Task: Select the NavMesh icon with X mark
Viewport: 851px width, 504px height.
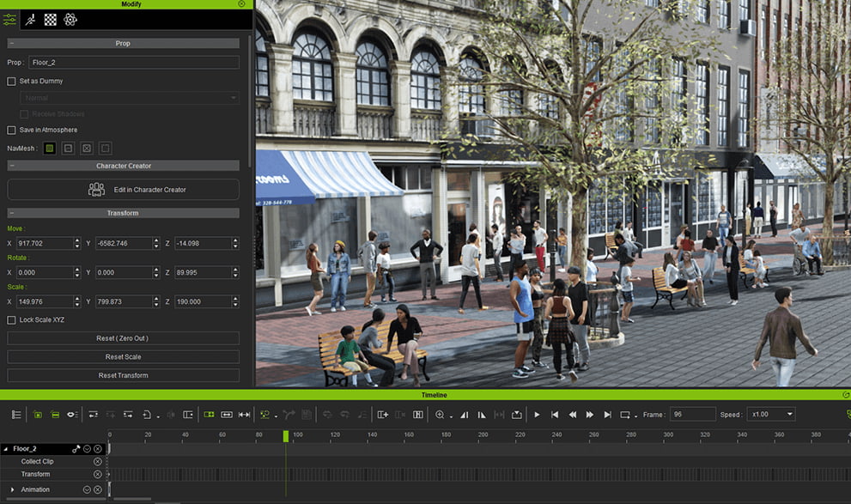Action: pos(87,149)
